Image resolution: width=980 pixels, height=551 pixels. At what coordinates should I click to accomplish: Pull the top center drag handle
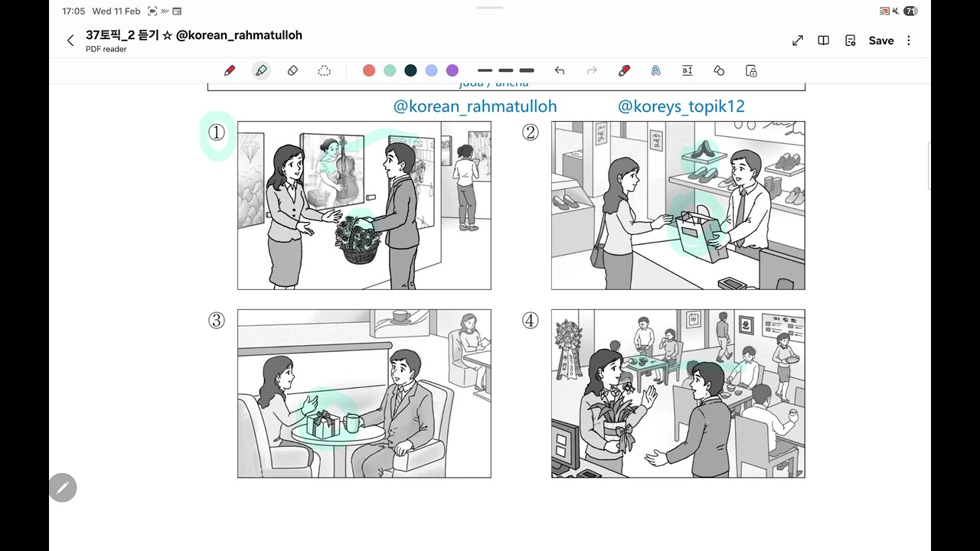point(489,7)
